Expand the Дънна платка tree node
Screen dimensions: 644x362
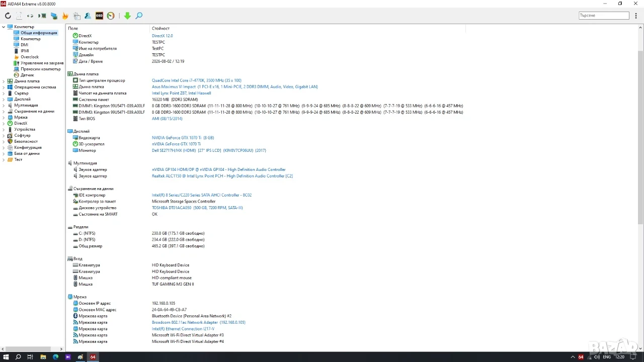pyautogui.click(x=4, y=81)
